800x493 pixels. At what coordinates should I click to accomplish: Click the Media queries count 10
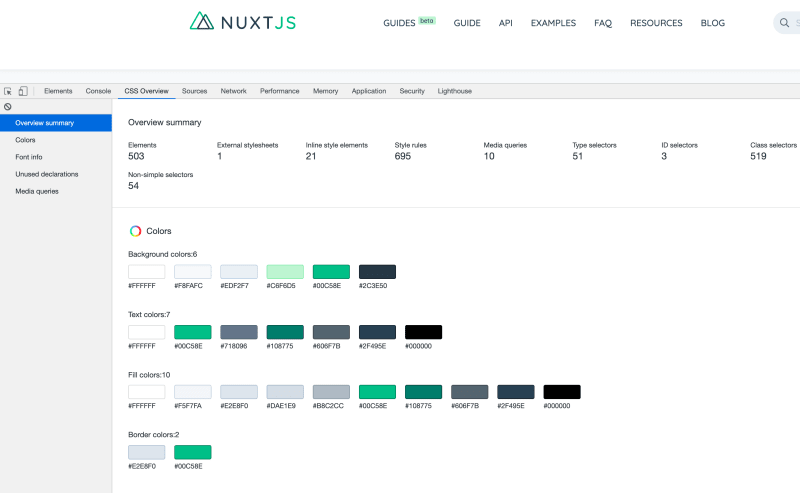489,156
